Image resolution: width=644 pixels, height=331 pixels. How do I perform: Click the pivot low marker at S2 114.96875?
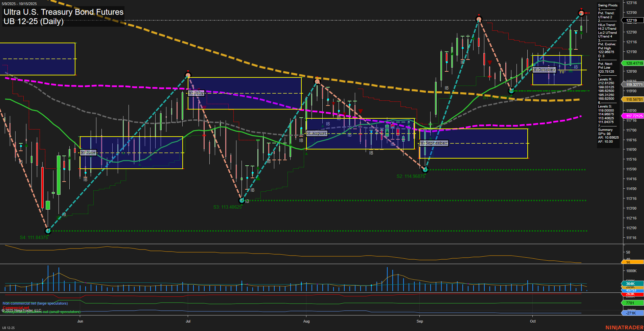[x=425, y=170]
